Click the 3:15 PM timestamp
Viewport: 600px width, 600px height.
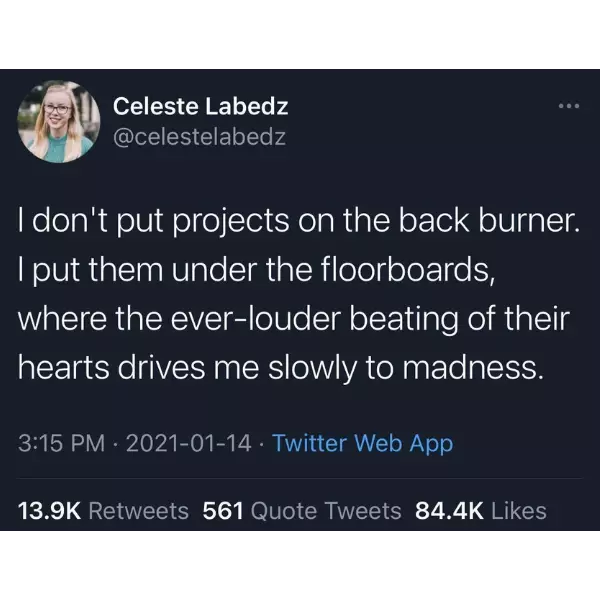(x=61, y=443)
